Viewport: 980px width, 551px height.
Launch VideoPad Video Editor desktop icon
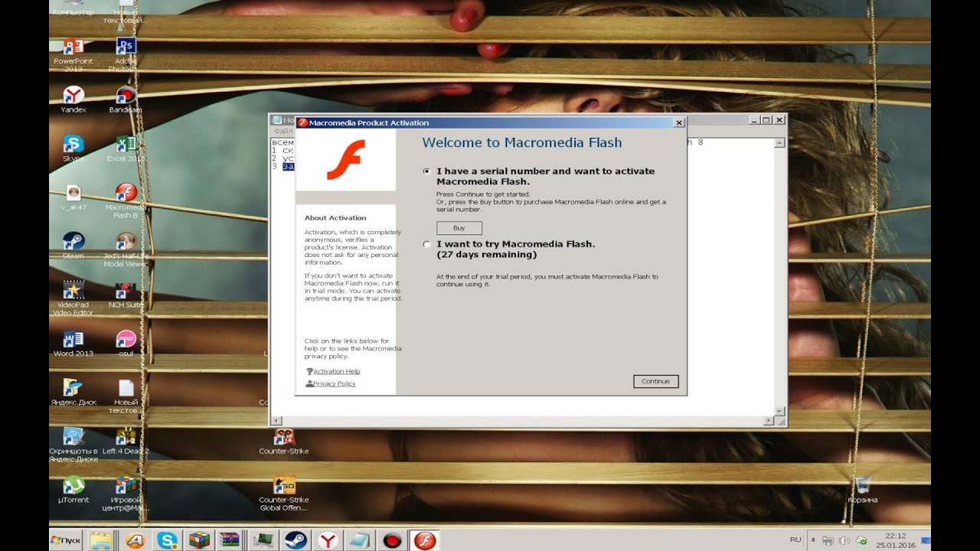pos(73,298)
